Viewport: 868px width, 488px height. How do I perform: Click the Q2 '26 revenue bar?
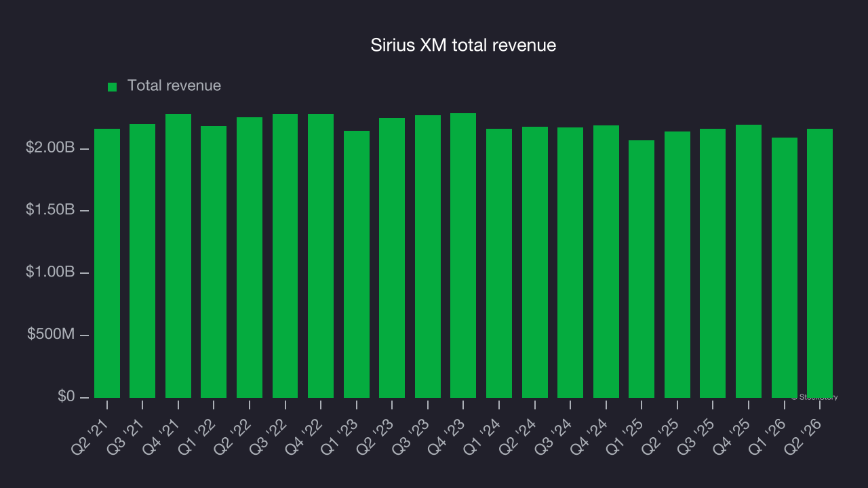pos(820,263)
